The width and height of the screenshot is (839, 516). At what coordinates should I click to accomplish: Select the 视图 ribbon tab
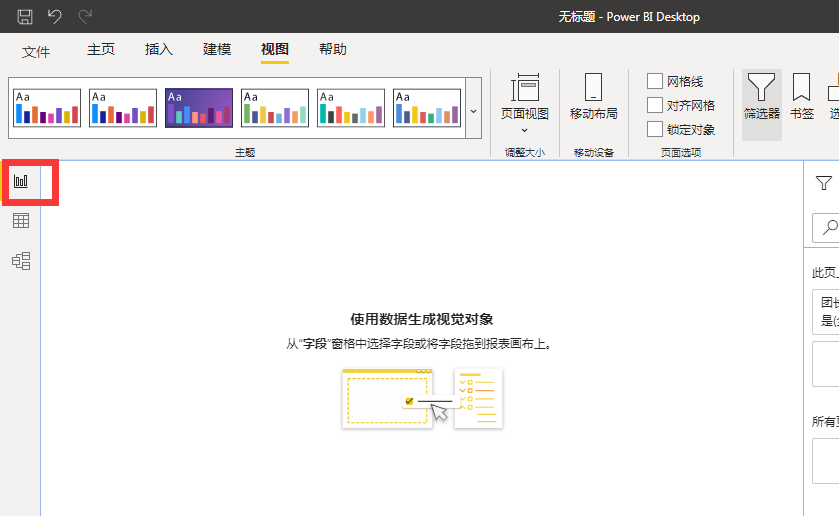pos(274,49)
